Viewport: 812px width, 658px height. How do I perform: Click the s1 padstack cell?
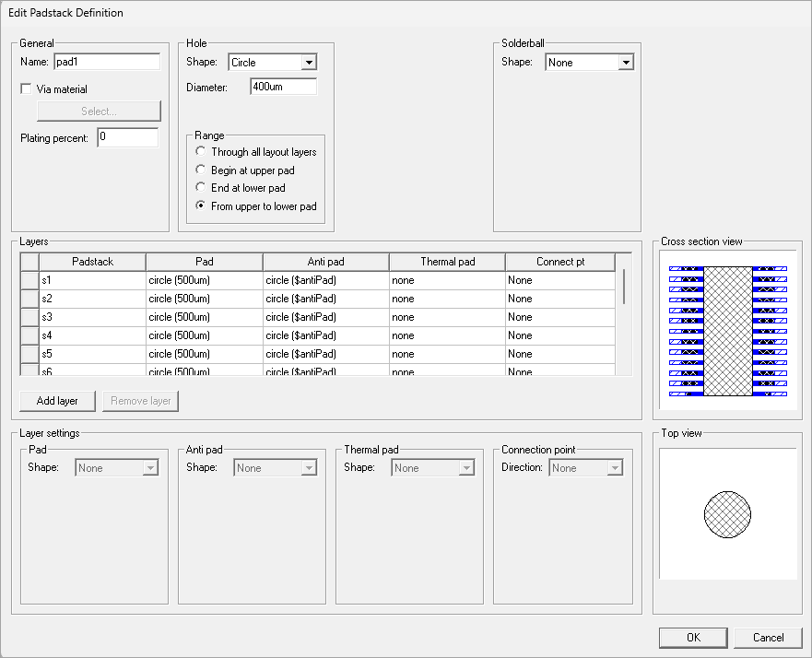point(93,280)
